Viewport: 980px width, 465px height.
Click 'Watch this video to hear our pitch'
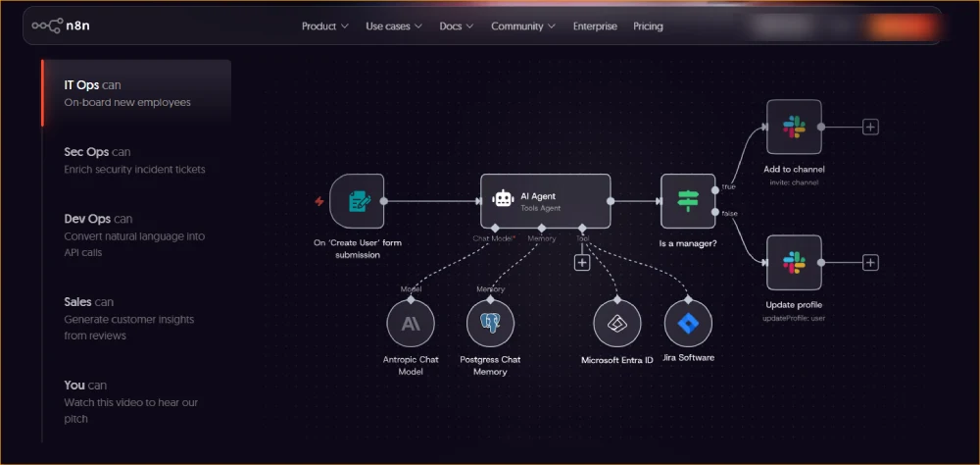coord(130,410)
